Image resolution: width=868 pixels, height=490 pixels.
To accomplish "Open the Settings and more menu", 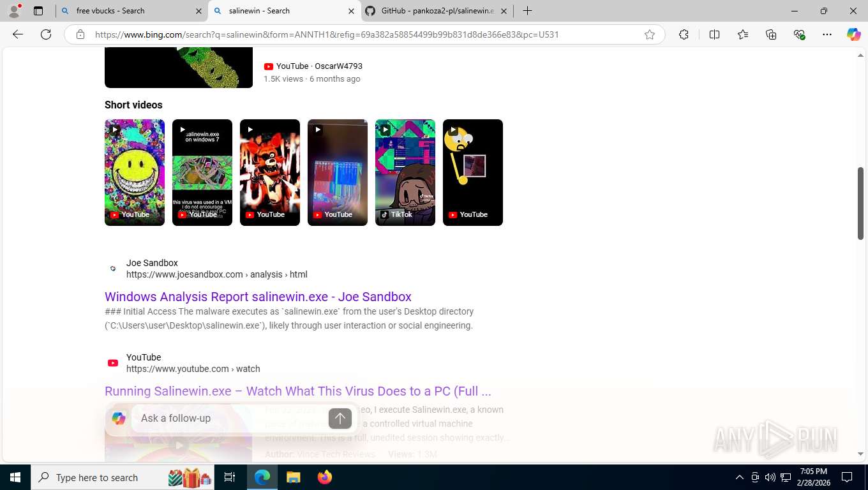I will click(x=827, y=34).
